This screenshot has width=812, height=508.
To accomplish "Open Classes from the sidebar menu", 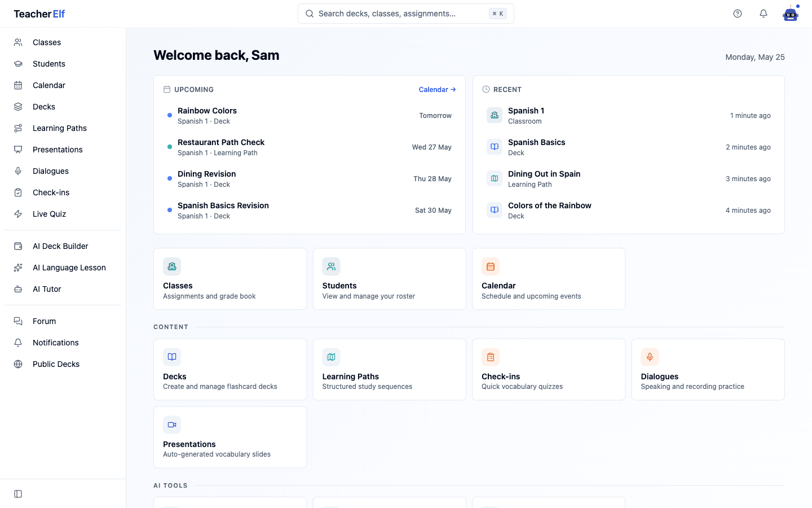I will tap(63, 42).
